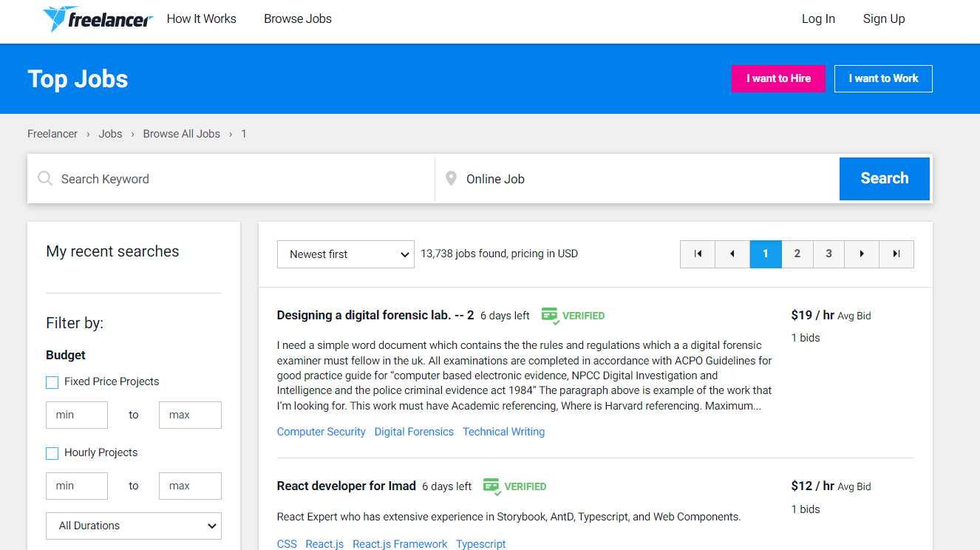Select page 3 of results
Screen dimensions: 980x550
click(x=829, y=254)
